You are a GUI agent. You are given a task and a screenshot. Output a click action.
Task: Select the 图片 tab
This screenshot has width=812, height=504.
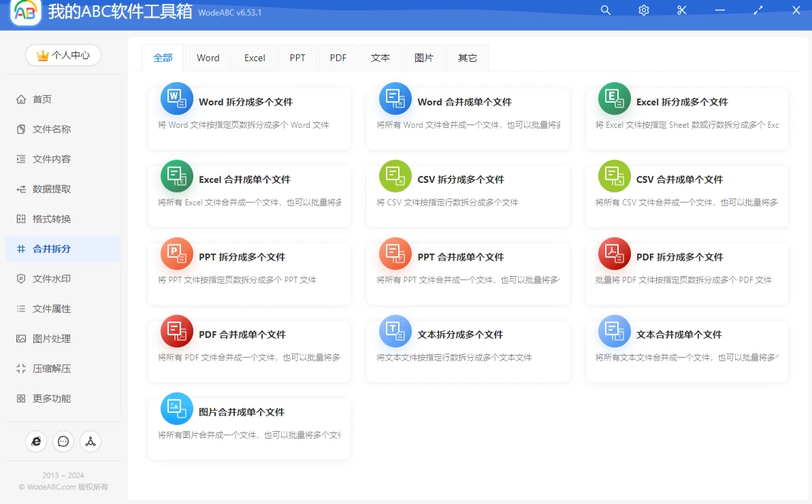pyautogui.click(x=423, y=58)
